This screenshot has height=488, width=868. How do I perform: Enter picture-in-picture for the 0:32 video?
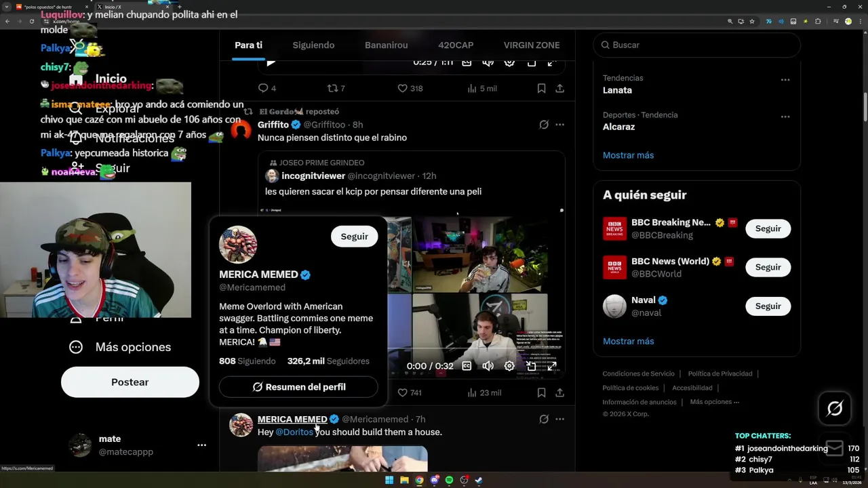(x=531, y=366)
